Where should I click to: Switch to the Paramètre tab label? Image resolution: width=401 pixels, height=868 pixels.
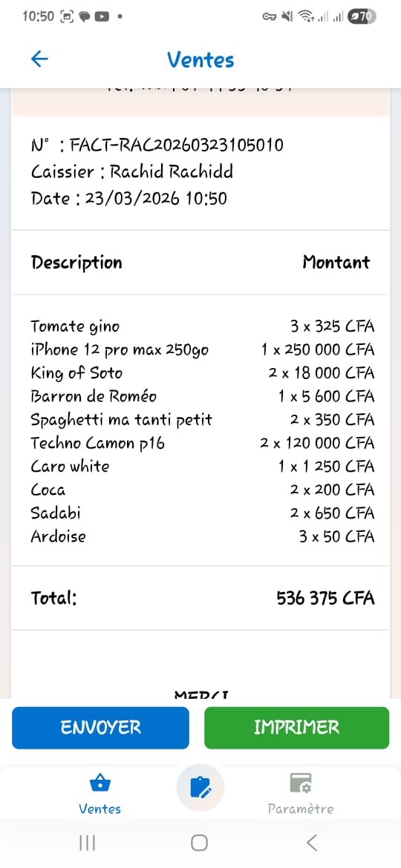tap(301, 809)
